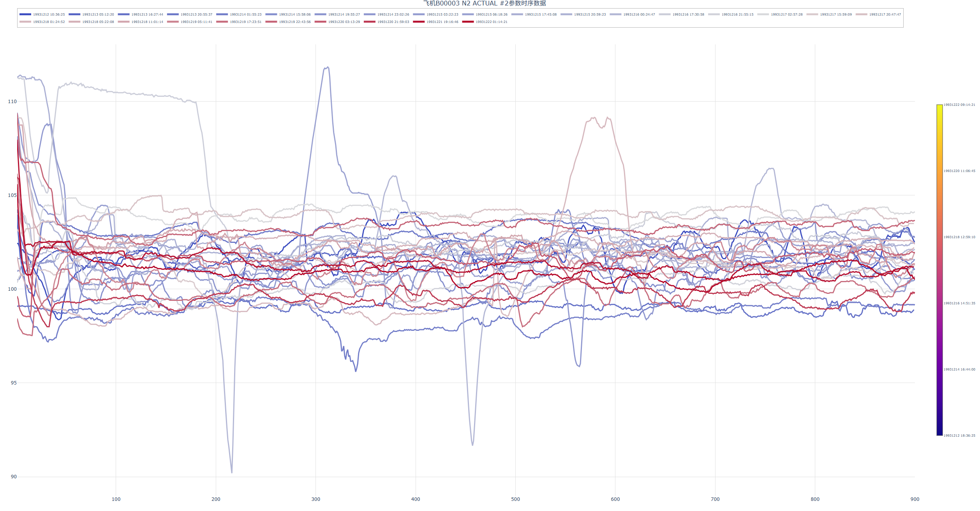Hide series 19931220 21:59:03

(x=393, y=22)
